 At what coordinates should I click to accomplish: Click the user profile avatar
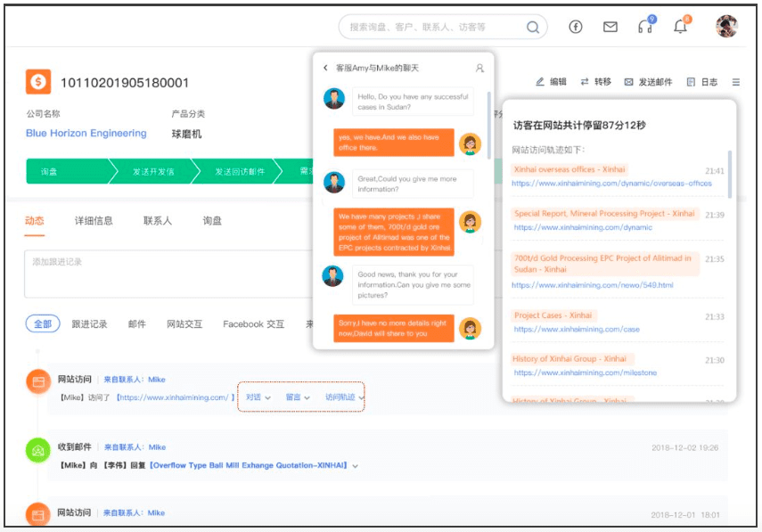(x=726, y=27)
